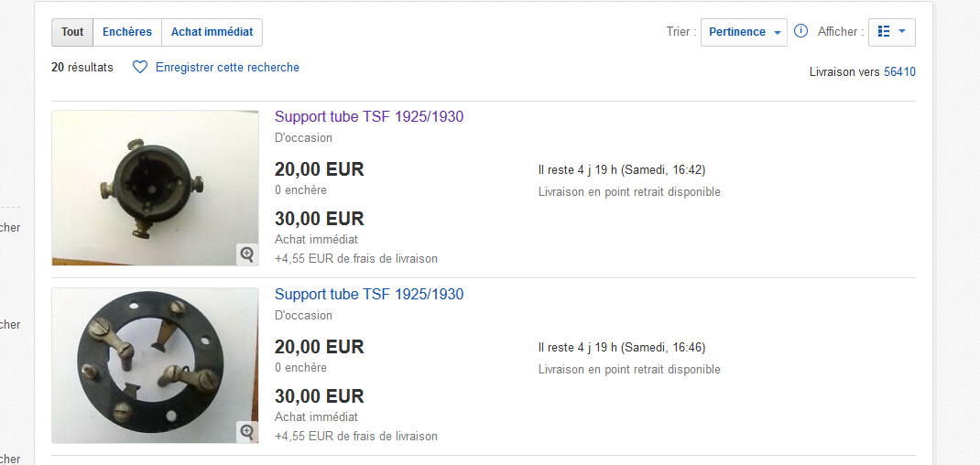This screenshot has width=980, height=465.
Task: Click Enregistrer cette recherche link
Action: click(x=227, y=67)
